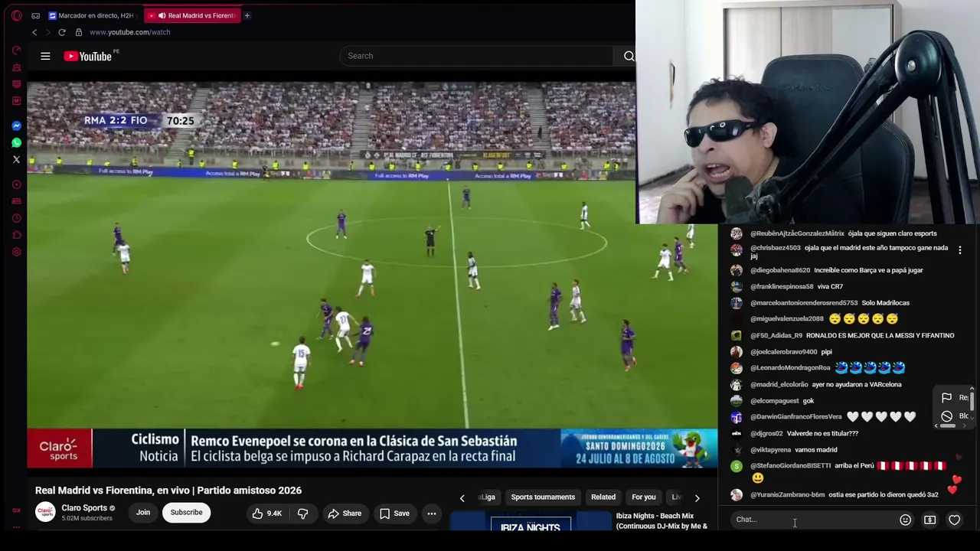This screenshot has height=551, width=980.
Task: Open the Ibiza Nights - Beach Mix title
Action: 661,521
